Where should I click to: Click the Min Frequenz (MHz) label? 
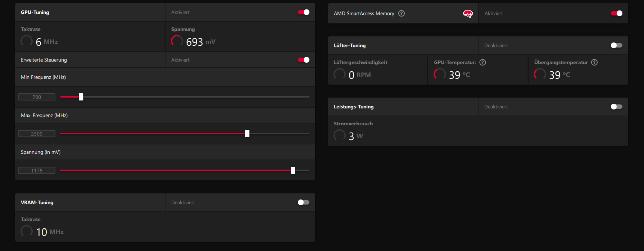click(x=43, y=77)
